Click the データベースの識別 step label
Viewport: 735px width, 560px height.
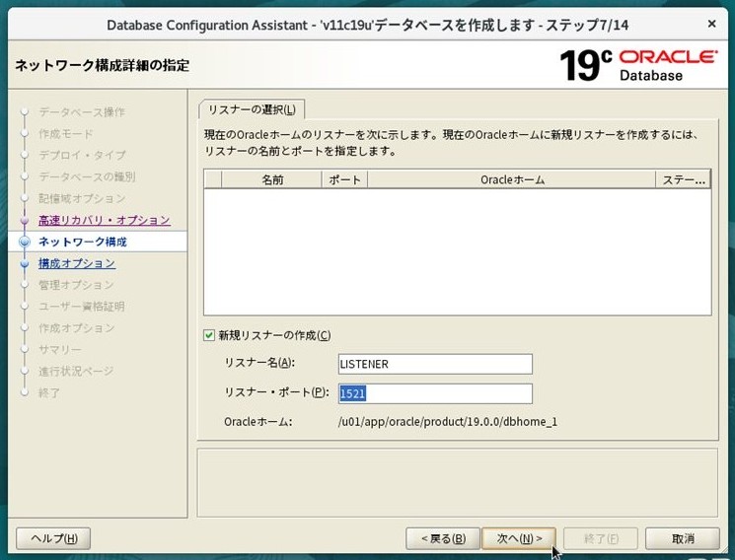(x=87, y=176)
